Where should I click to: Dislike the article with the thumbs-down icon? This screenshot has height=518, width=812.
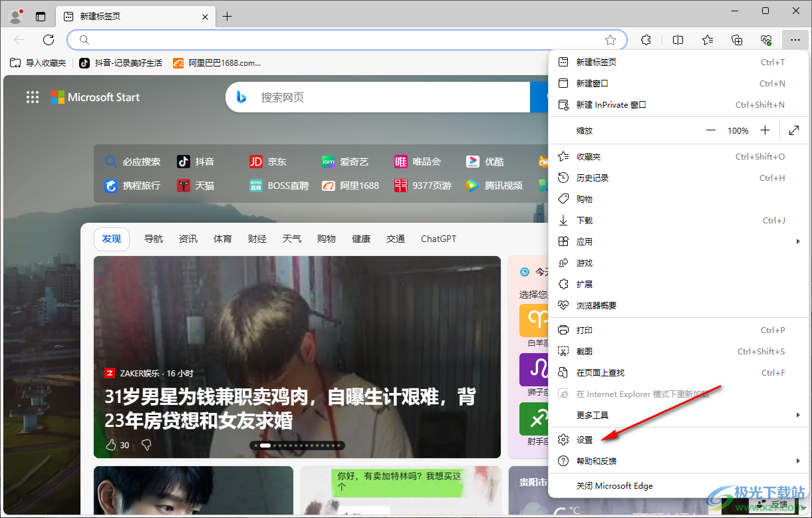pos(146,445)
